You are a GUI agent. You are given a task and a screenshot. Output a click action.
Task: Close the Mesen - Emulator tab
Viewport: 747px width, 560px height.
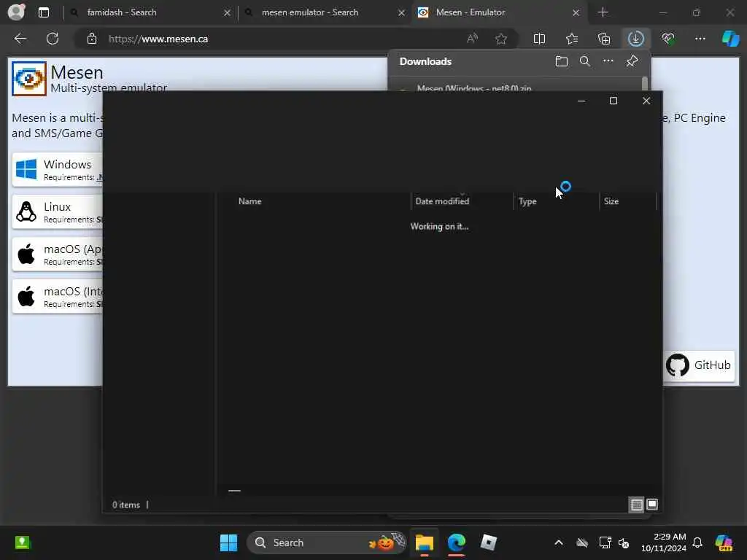(576, 13)
